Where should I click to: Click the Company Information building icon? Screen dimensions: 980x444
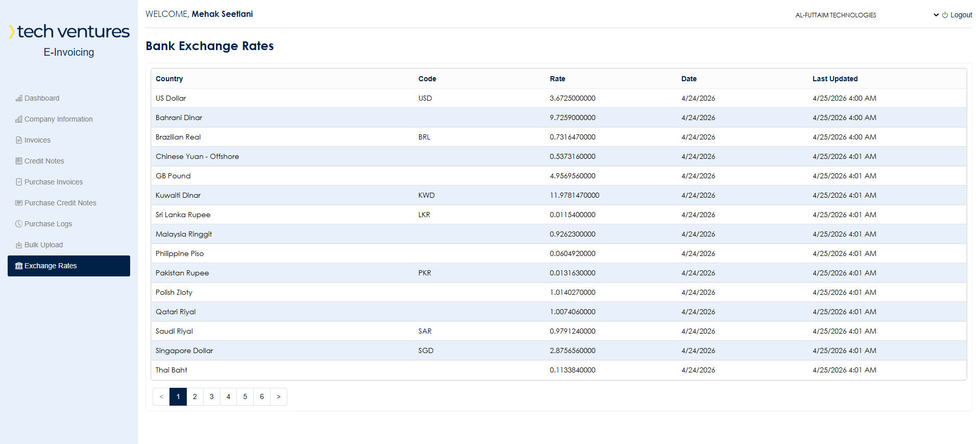19,119
